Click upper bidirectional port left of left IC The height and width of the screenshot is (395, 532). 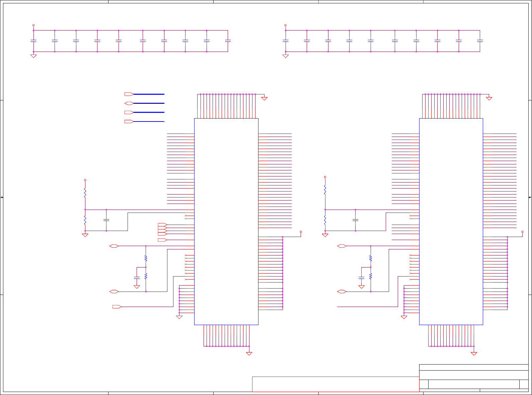(114, 246)
